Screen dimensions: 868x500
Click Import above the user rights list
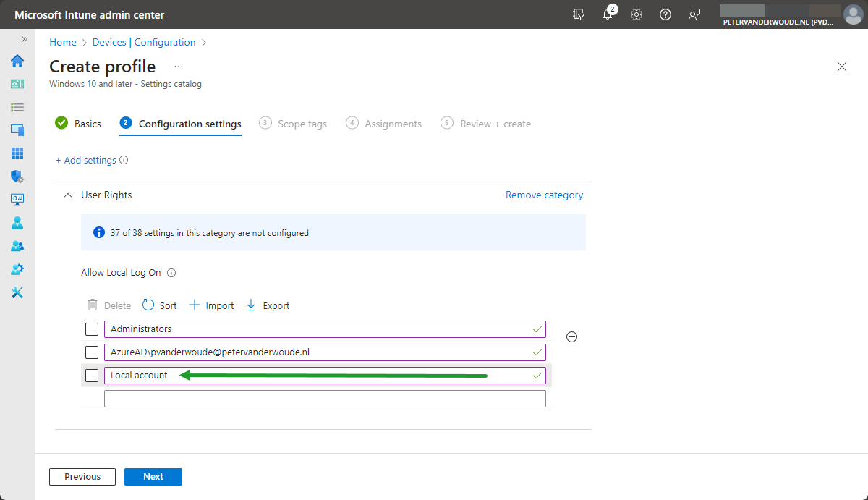[211, 305]
